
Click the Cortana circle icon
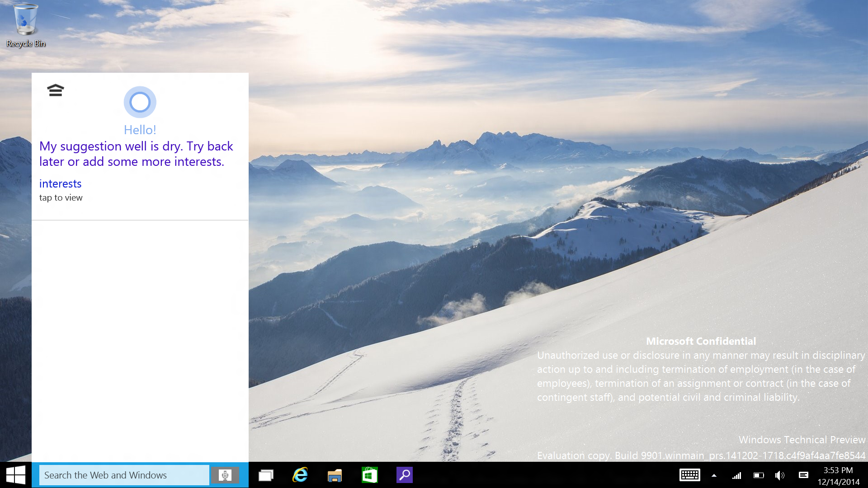[140, 102]
